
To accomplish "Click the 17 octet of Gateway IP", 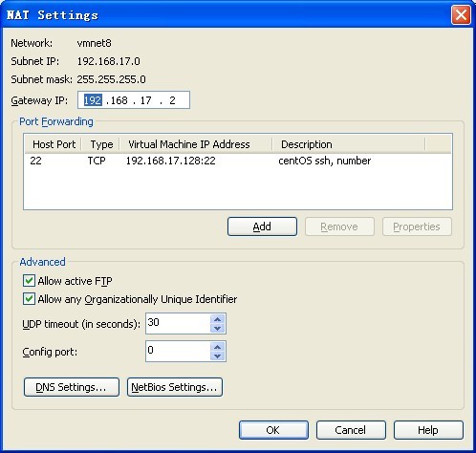I will [x=145, y=100].
